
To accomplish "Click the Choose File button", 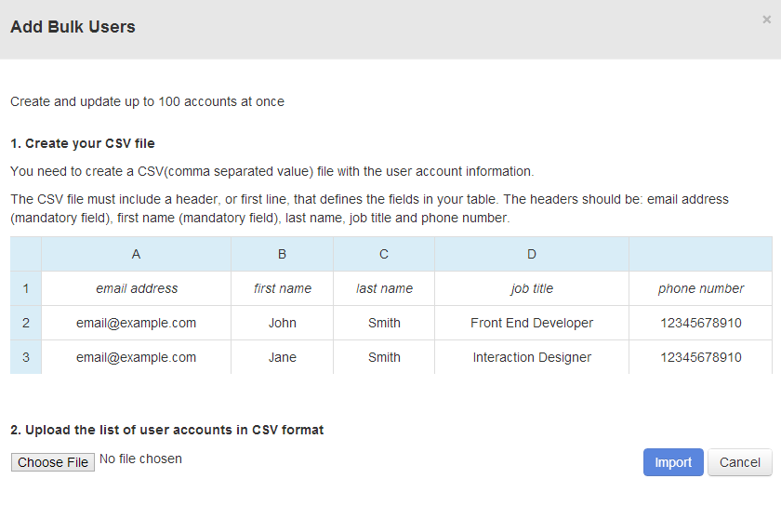I will 53,462.
